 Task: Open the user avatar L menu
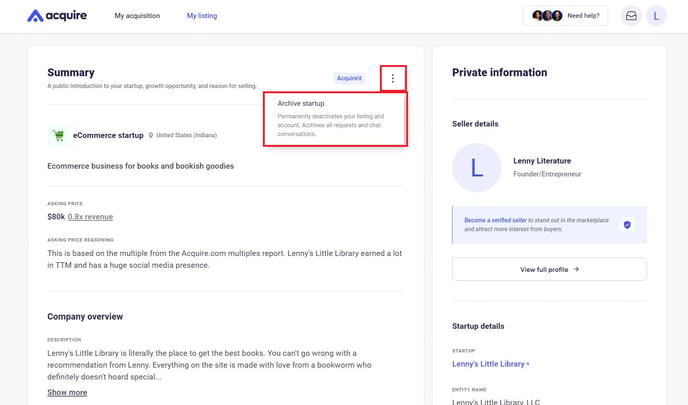pos(656,16)
